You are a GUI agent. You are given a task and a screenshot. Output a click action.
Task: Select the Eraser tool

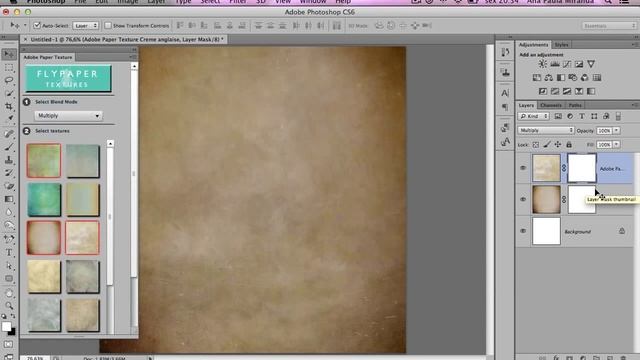(9, 186)
